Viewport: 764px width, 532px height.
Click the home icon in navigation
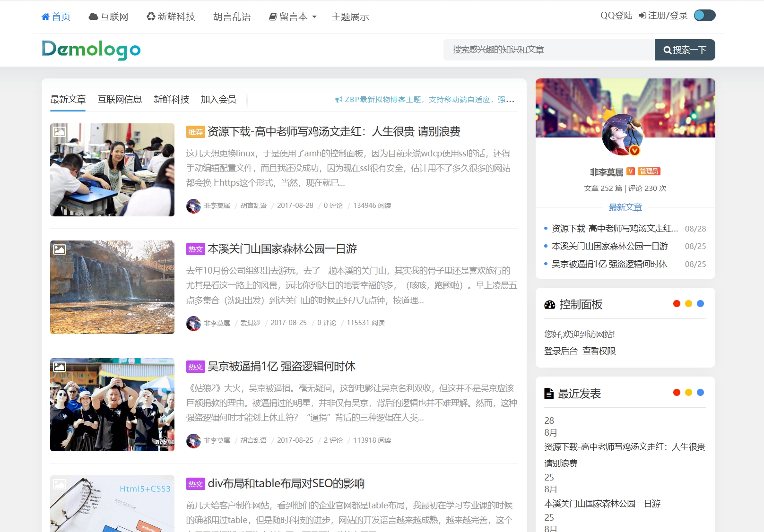pyautogui.click(x=45, y=17)
